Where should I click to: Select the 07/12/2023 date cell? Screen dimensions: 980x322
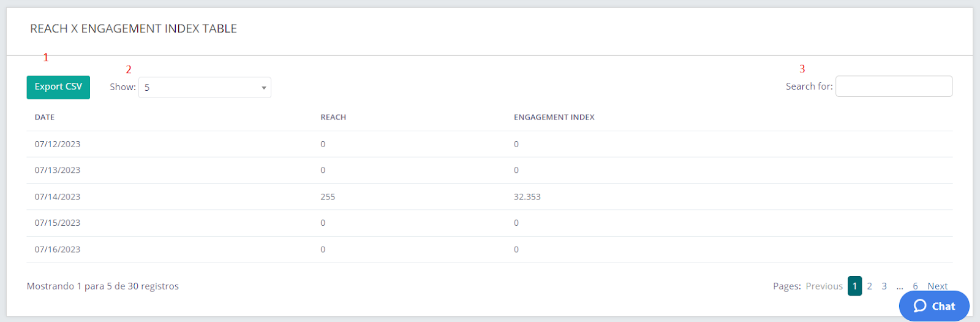tap(58, 144)
